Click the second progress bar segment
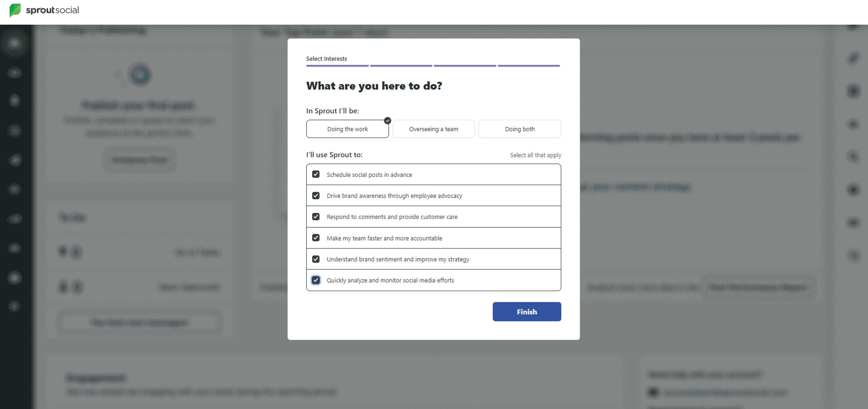868x409 pixels. [x=401, y=66]
